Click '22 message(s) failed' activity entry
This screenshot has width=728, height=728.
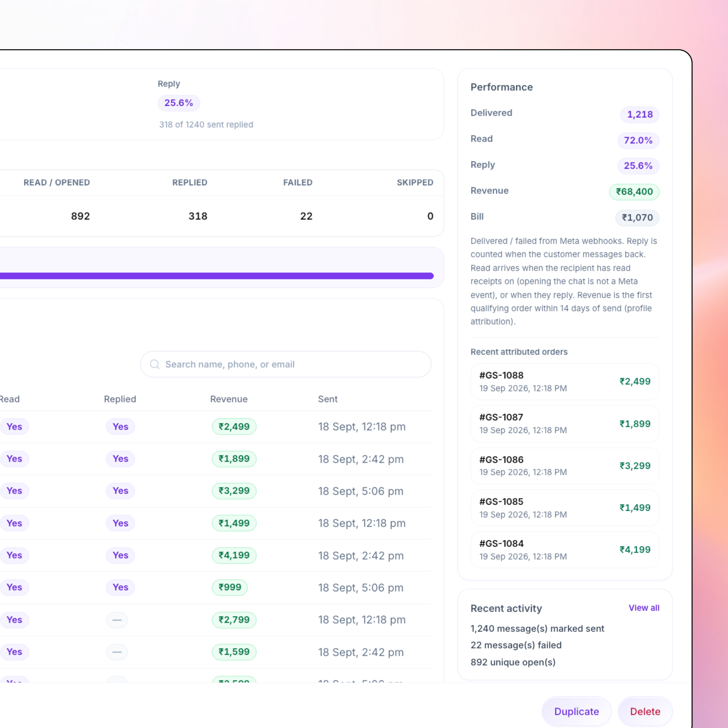516,645
